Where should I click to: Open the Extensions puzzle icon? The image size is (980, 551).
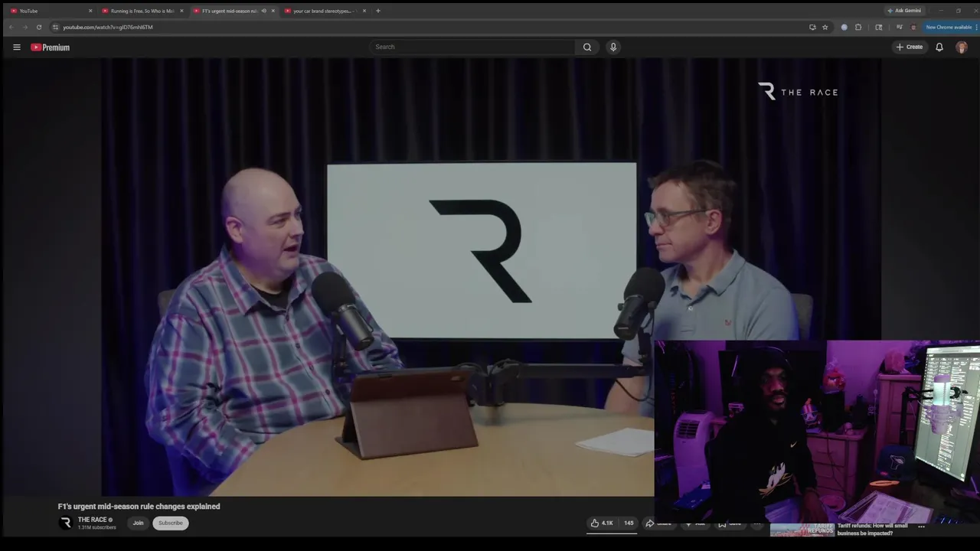pos(858,27)
